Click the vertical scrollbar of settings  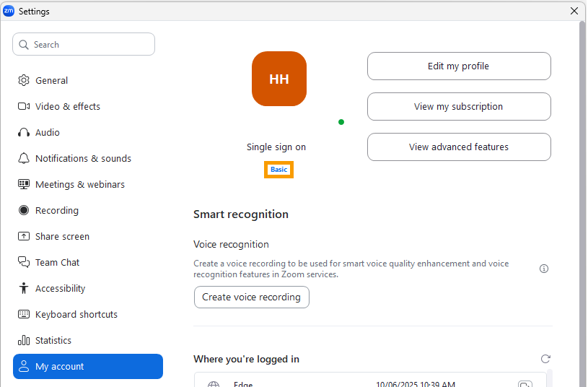(x=582, y=203)
